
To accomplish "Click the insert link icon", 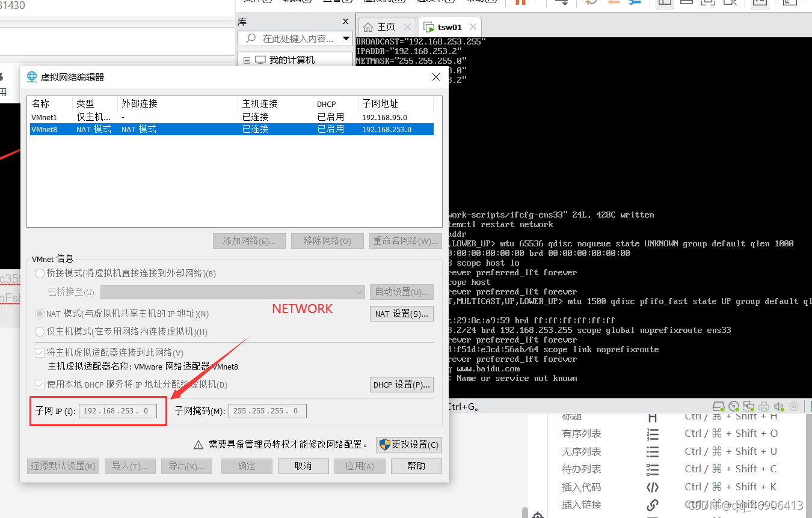I will point(653,505).
